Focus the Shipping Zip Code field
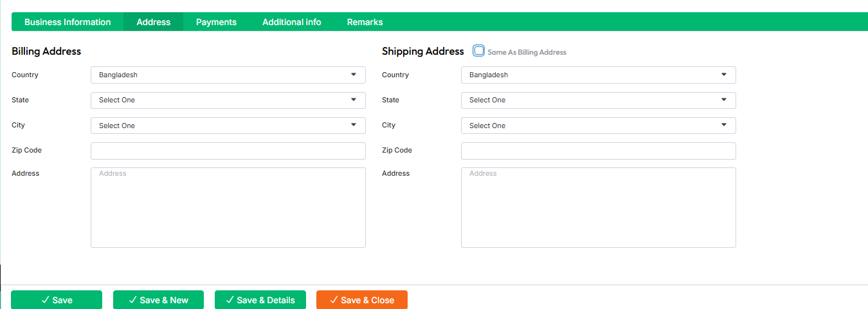 coord(599,151)
